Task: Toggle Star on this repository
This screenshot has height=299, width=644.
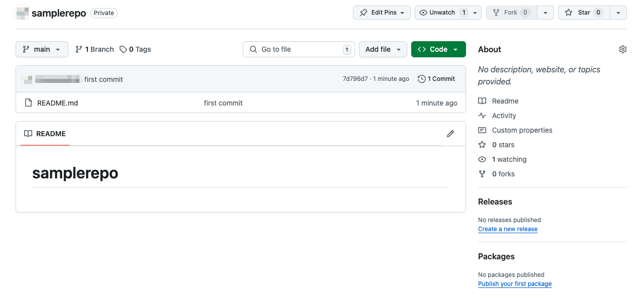Action: click(x=583, y=13)
